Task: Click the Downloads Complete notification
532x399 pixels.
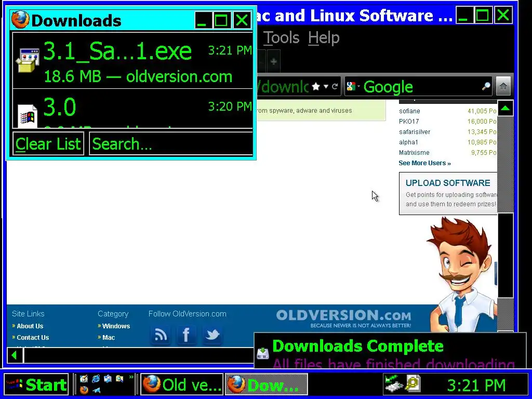Action: 390,351
